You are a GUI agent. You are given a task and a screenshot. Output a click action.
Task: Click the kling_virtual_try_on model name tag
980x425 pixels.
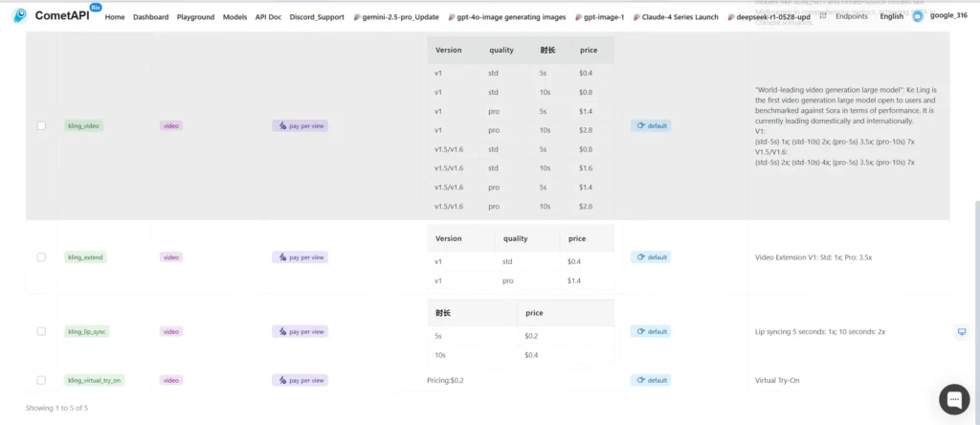(x=95, y=380)
